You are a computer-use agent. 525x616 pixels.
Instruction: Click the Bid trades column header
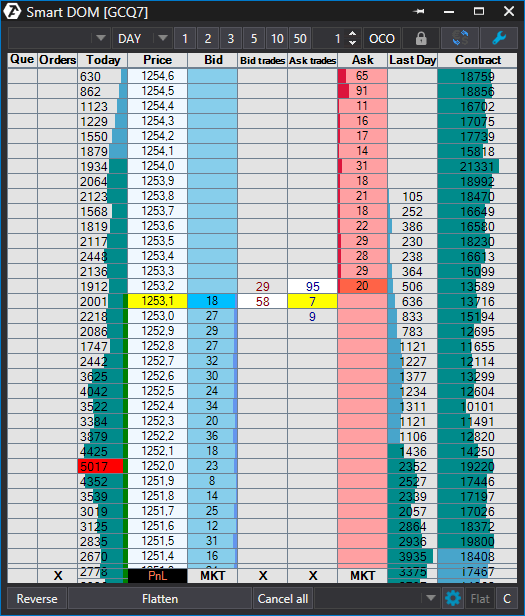[x=262, y=60]
